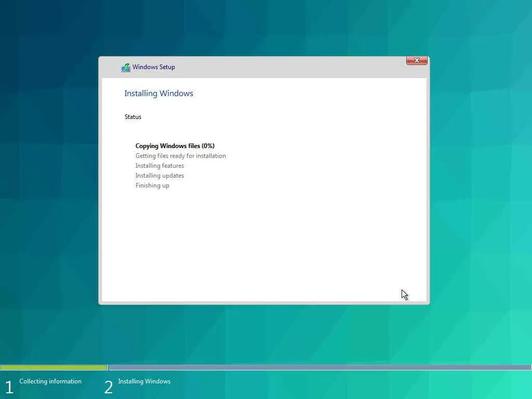Click step 2 'Installing Windows' bottom label
532x399 pixels.
click(x=144, y=381)
